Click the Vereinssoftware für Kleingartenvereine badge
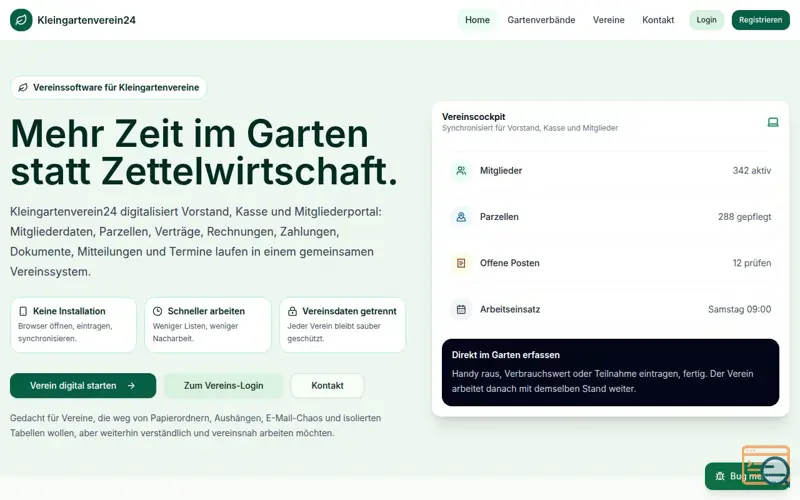This screenshot has height=500, width=800. pos(109,88)
